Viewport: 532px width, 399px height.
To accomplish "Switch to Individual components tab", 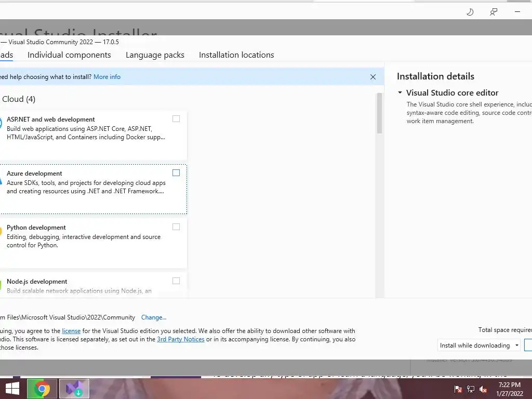I will click(x=69, y=55).
